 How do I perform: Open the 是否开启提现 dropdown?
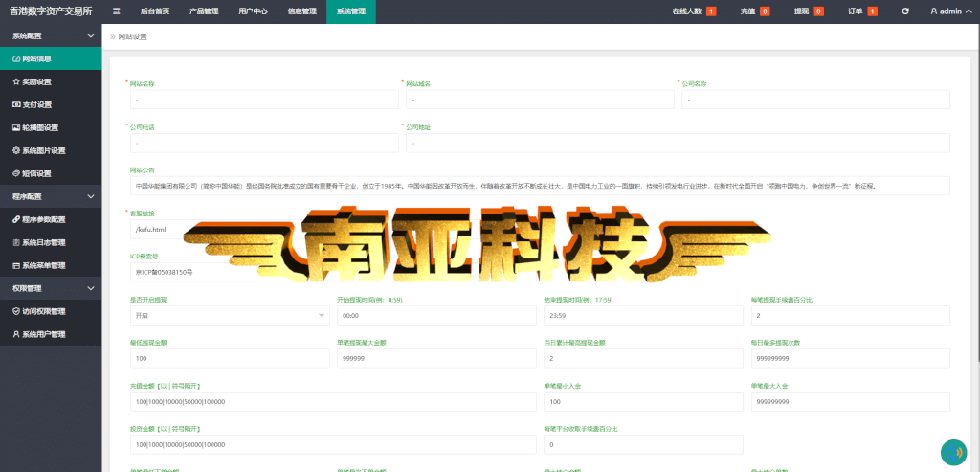(230, 316)
